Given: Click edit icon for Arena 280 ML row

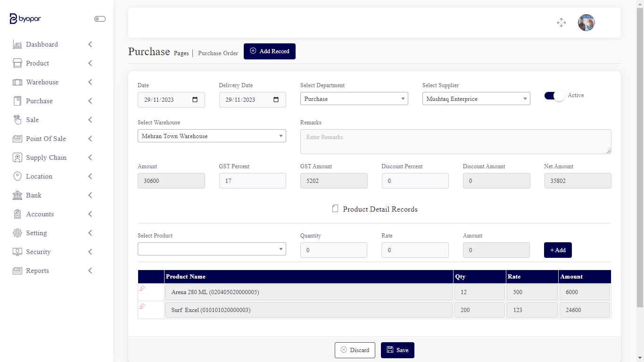Looking at the screenshot, I should click(142, 288).
